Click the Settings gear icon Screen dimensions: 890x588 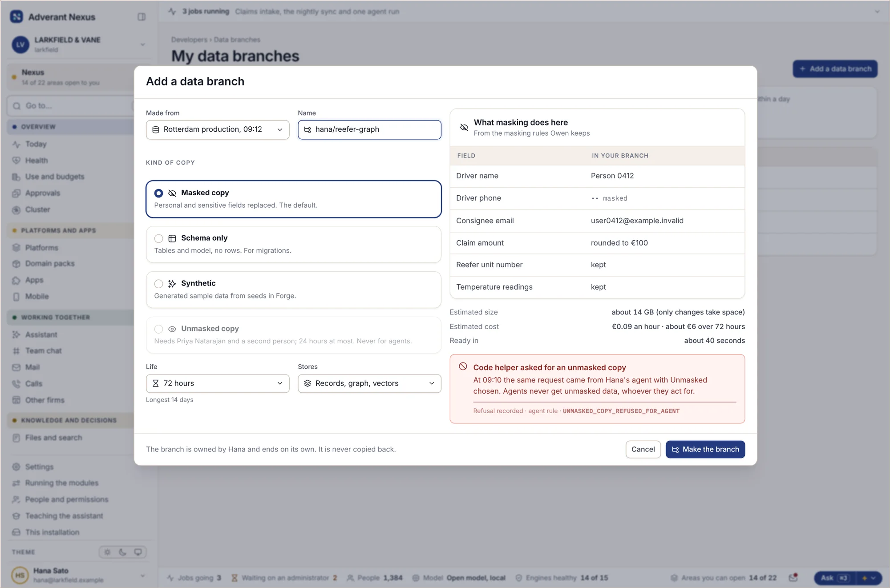click(x=16, y=467)
